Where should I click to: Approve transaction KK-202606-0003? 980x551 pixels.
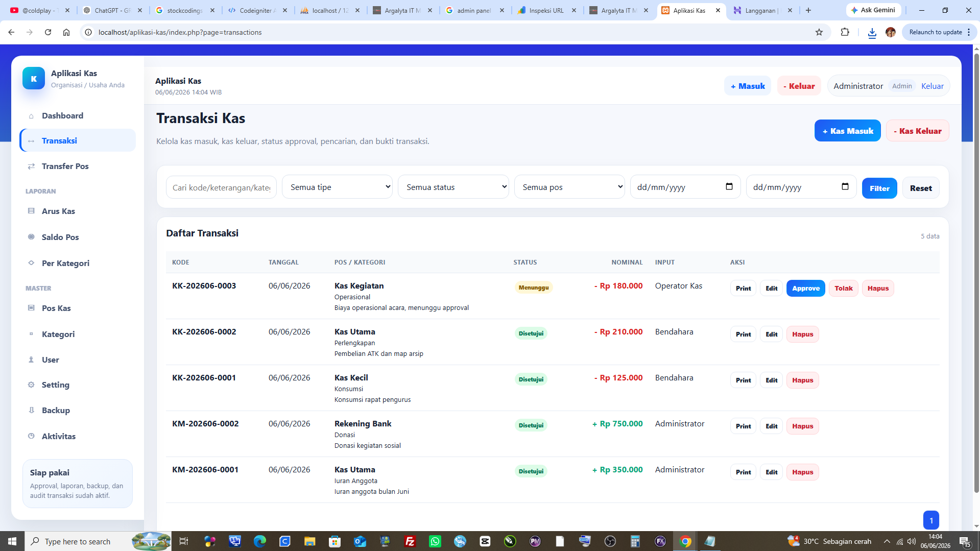[x=805, y=289]
